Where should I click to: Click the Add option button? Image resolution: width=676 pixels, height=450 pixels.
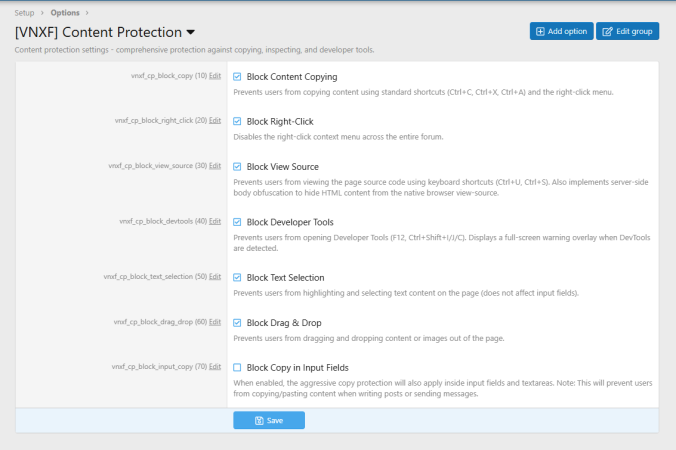point(561,31)
